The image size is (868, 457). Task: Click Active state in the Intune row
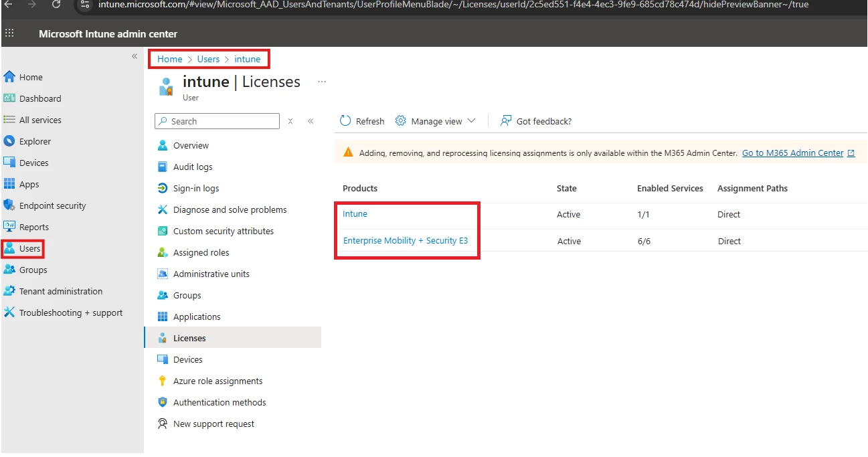click(568, 215)
